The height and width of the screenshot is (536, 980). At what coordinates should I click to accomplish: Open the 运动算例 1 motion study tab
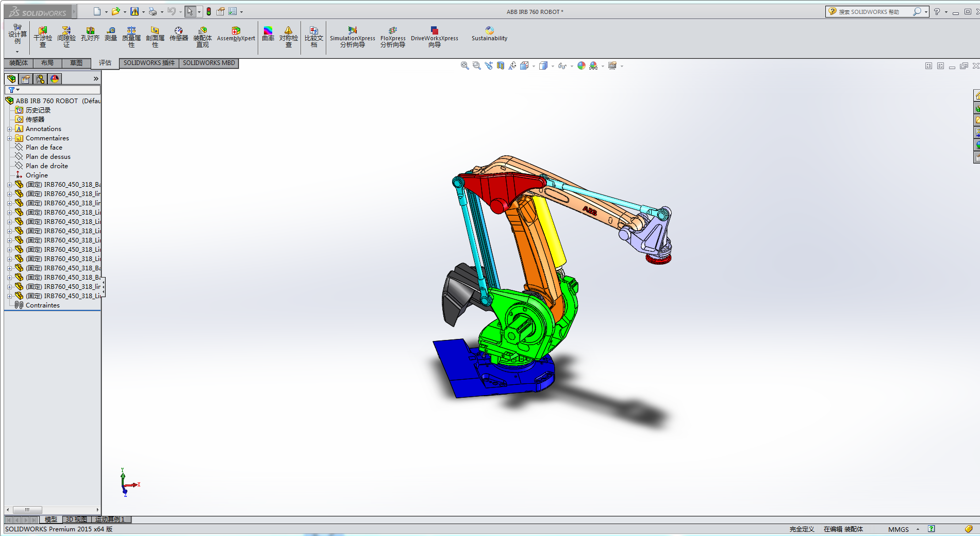click(110, 519)
